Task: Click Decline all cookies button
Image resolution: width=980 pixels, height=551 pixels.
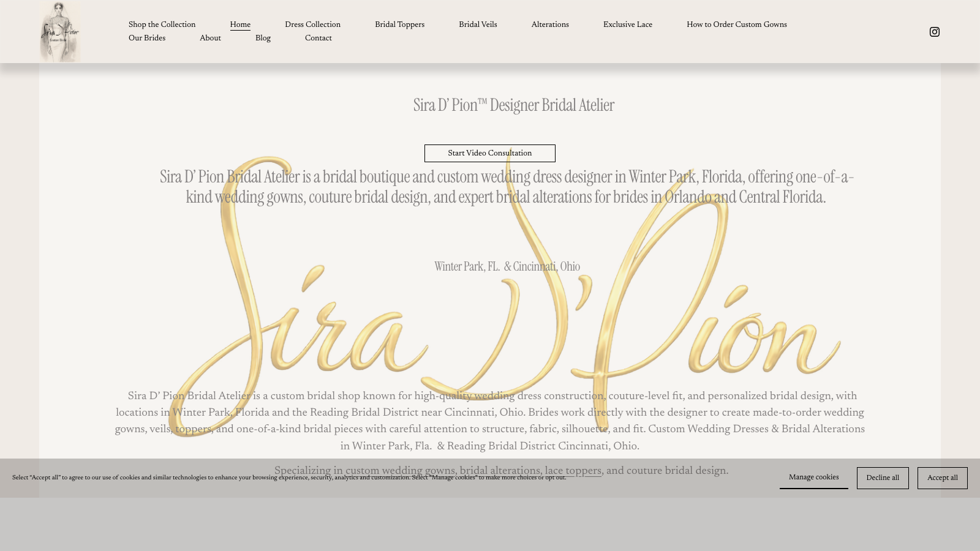Action: click(x=883, y=478)
